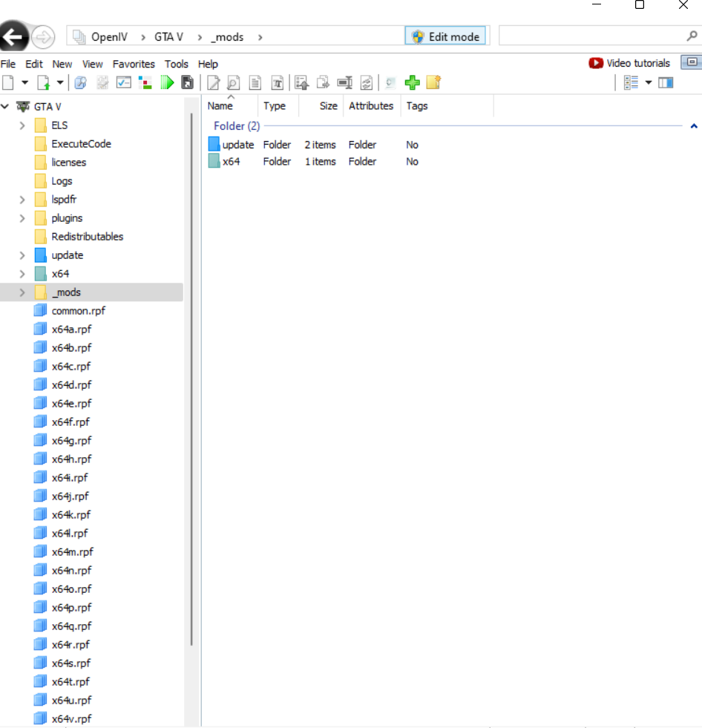702x728 pixels.
Task: Click the forward navigation arrow
Action: pos(43,36)
